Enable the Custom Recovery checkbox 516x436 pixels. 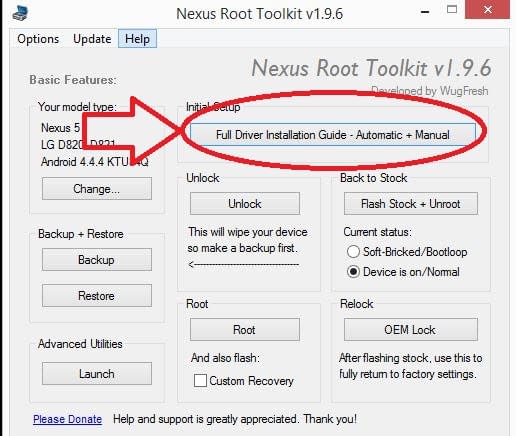200,380
